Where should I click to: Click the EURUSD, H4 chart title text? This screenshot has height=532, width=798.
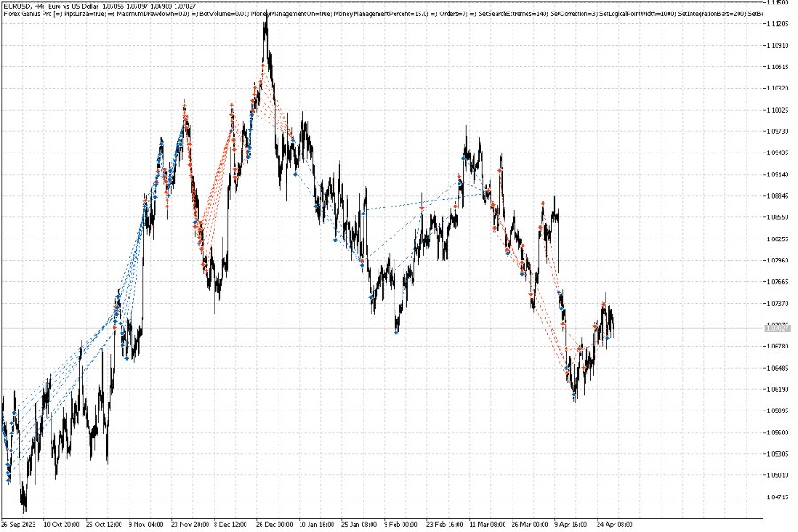click(99, 6)
